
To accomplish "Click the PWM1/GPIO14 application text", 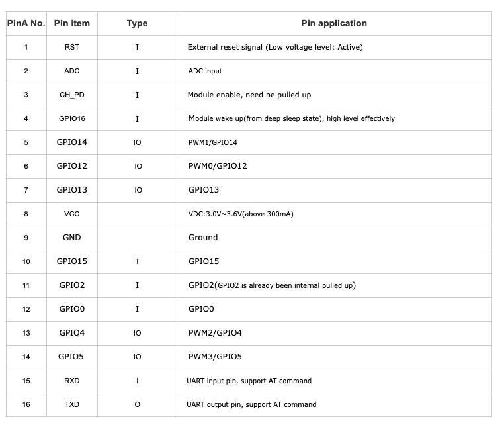I will [213, 142].
